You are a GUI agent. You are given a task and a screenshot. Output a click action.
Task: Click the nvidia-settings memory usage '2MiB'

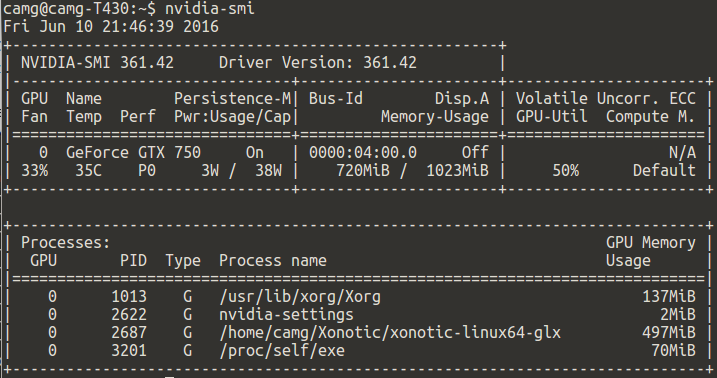click(x=678, y=314)
